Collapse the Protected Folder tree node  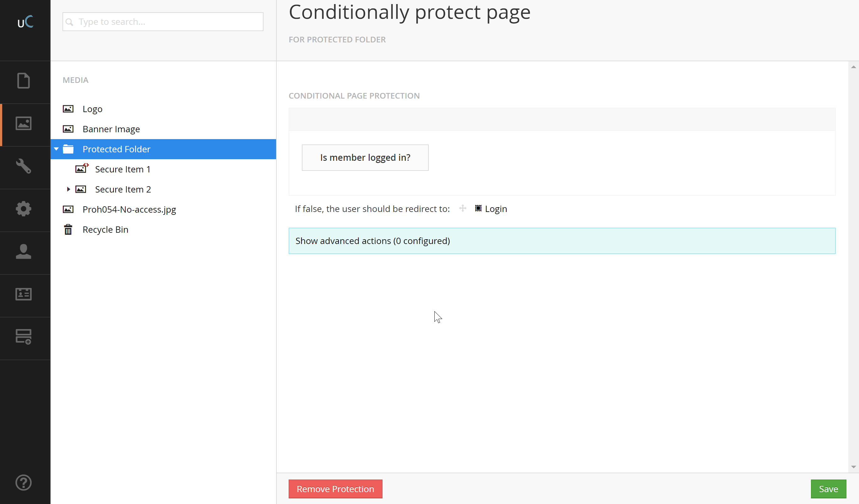point(56,149)
